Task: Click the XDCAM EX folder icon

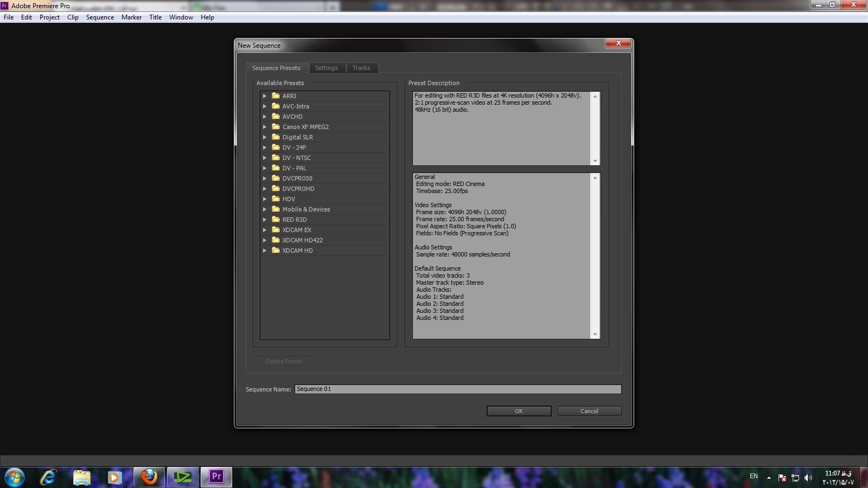Action: (276, 229)
